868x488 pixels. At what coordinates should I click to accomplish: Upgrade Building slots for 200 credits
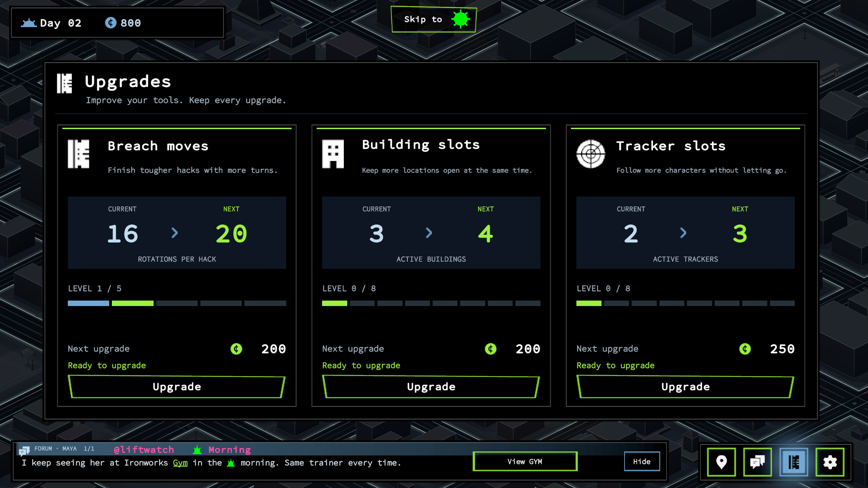[x=431, y=387]
